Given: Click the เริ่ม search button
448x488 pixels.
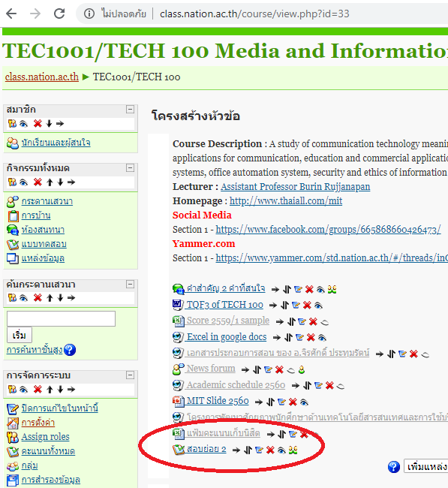Looking at the screenshot, I should [x=20, y=335].
